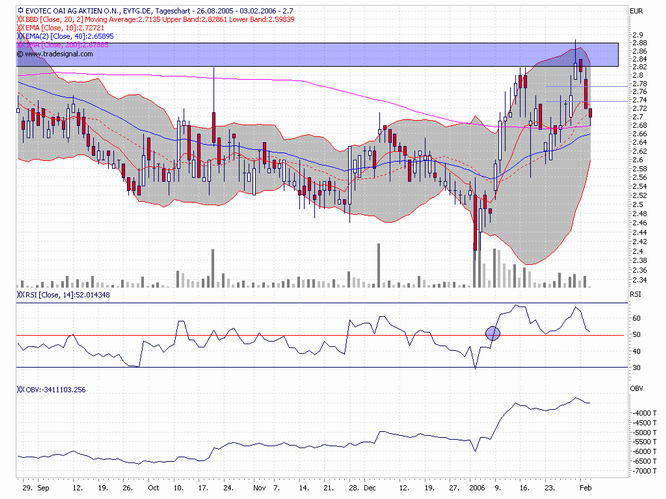Viewport: 666px width, 499px height.
Task: Click the 29. label on date axis
Action: (x=27, y=488)
